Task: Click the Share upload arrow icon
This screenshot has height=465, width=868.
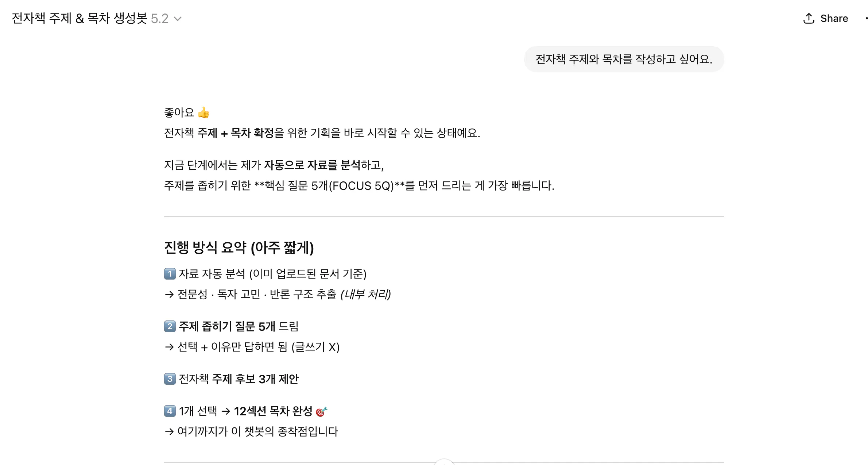Action: pyautogui.click(x=809, y=18)
